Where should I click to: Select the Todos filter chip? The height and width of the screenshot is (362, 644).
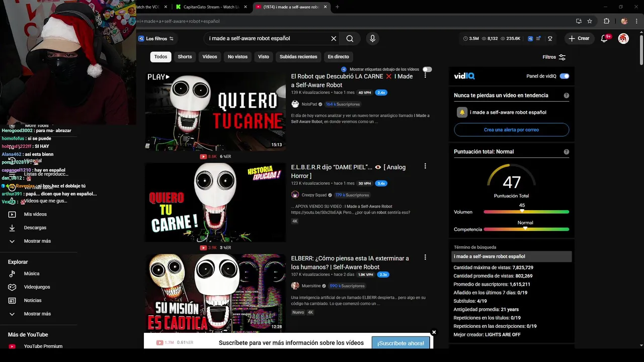tap(160, 57)
